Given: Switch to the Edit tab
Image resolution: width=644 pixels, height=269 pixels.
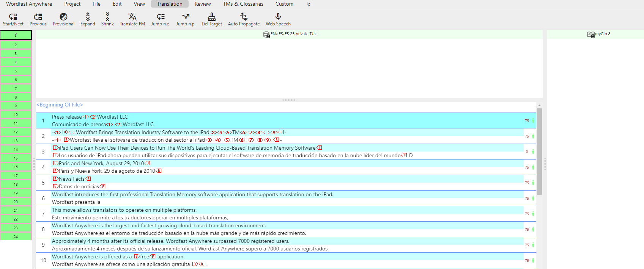Looking at the screenshot, I should click(x=117, y=4).
